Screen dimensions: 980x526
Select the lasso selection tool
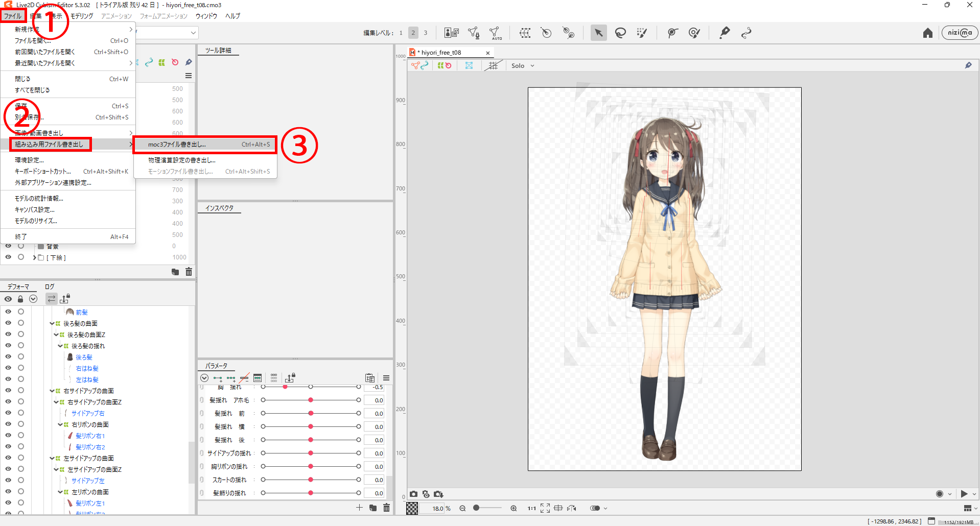point(620,33)
